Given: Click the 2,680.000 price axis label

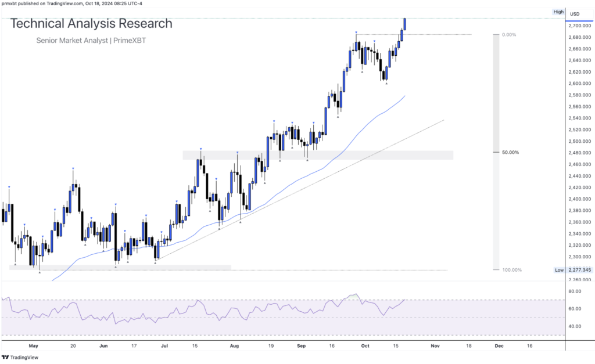Looking at the screenshot, I should click(579, 37).
